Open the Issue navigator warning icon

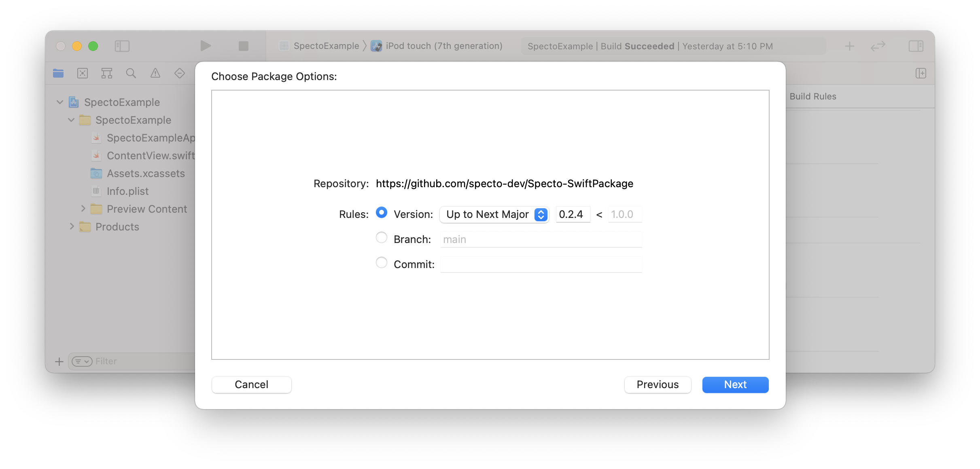click(x=155, y=73)
